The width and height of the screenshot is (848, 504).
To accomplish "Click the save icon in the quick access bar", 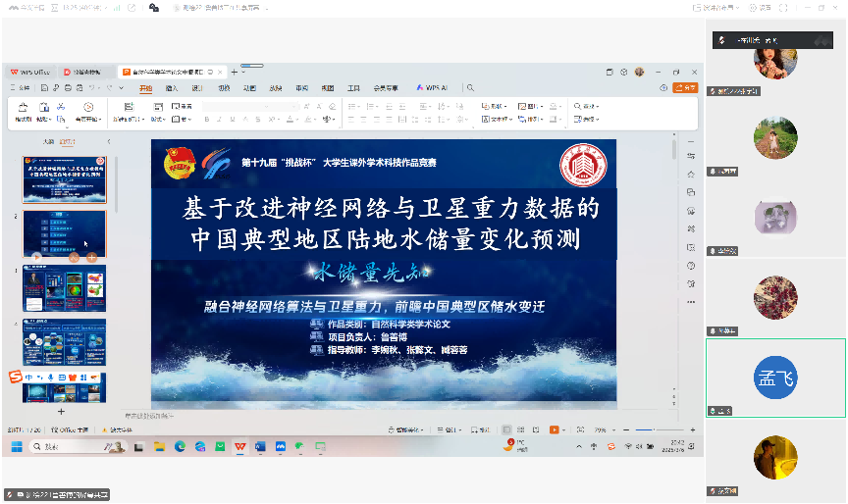I will [44, 87].
